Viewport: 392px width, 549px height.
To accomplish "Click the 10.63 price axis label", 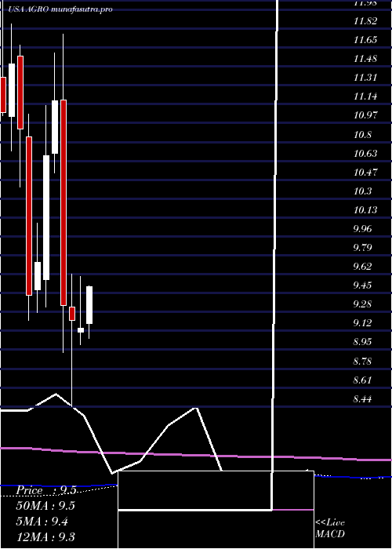I will 365,154.
